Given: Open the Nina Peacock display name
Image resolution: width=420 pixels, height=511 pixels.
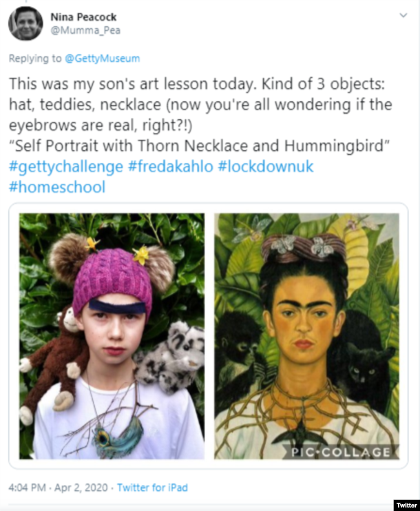Looking at the screenshot, I should [83, 17].
